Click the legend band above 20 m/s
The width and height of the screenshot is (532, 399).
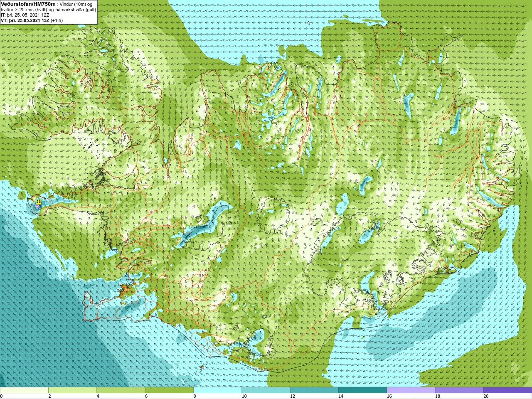[507, 390]
